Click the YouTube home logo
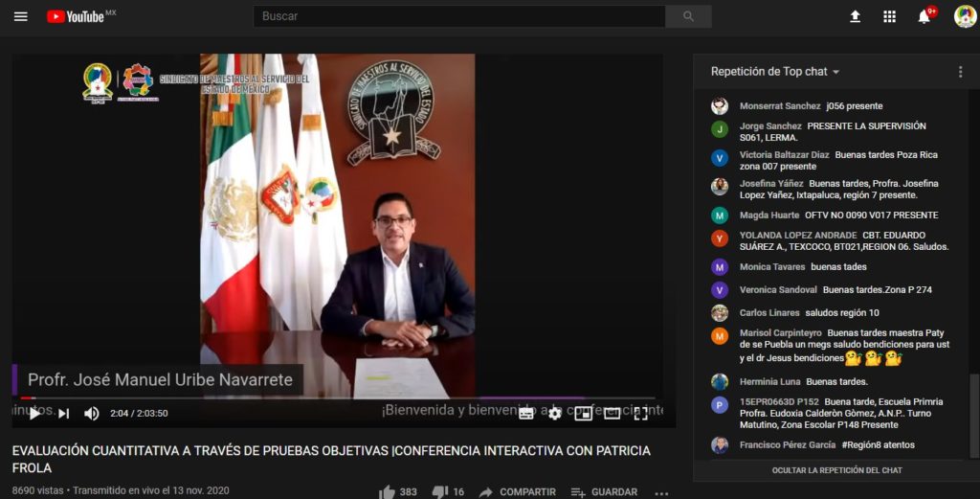 [x=75, y=16]
